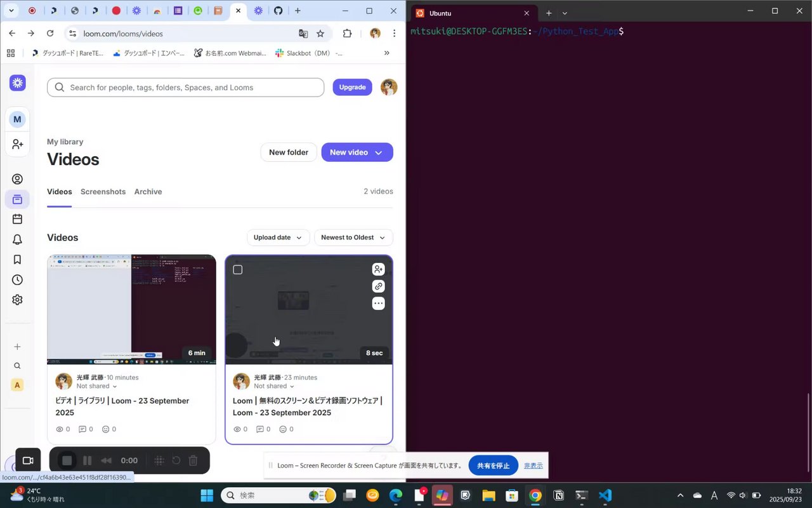Click the invite teammates icon in sidebar

(17, 145)
